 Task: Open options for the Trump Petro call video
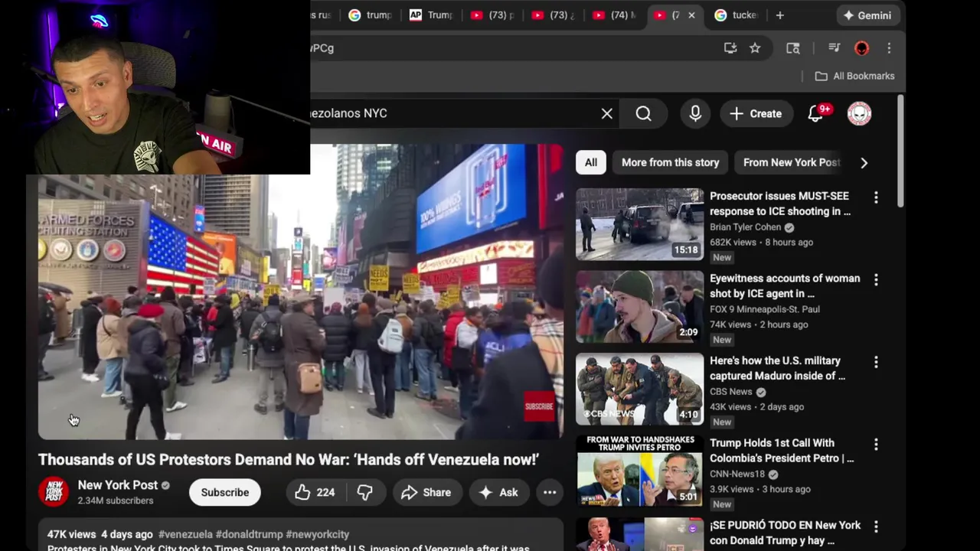(876, 445)
